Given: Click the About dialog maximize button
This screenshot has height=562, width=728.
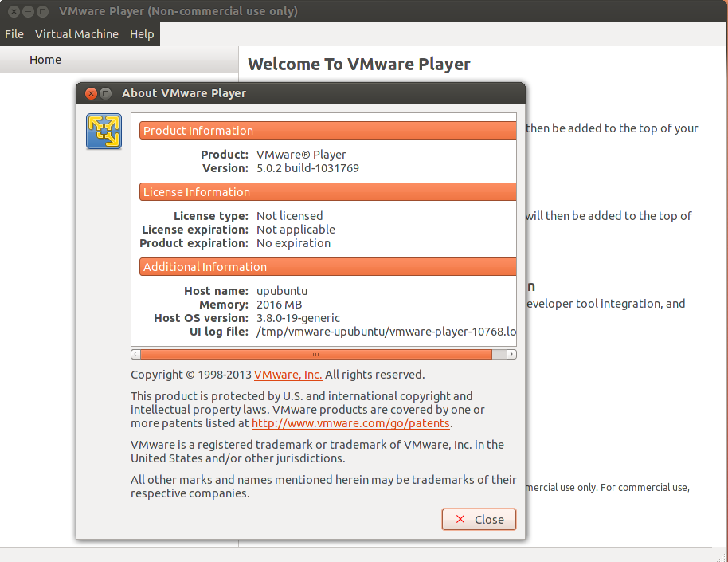Looking at the screenshot, I should [106, 93].
